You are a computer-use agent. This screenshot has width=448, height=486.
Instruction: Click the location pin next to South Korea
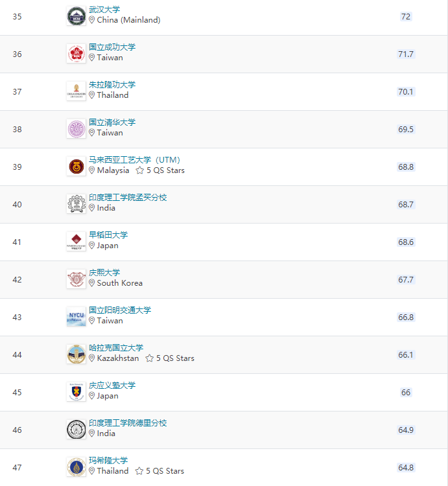pyautogui.click(x=92, y=283)
